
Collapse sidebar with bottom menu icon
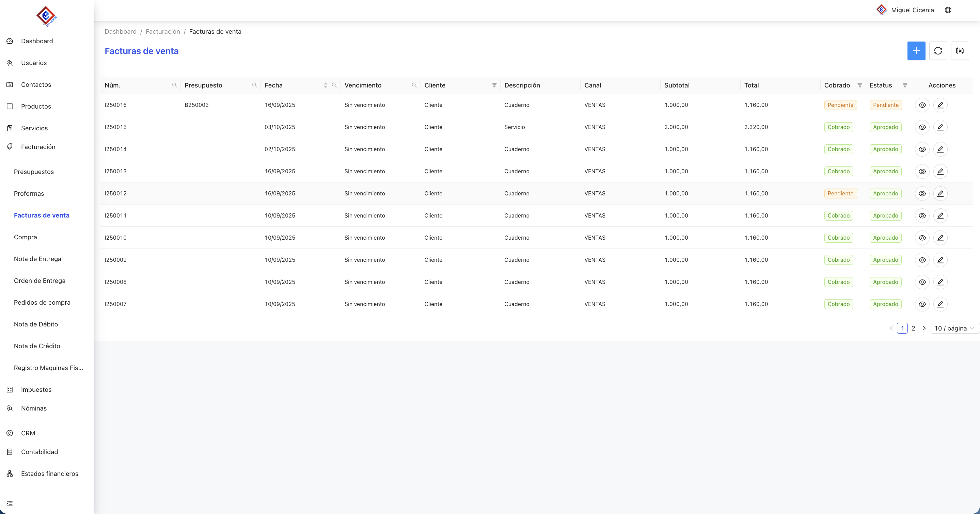pos(10,503)
